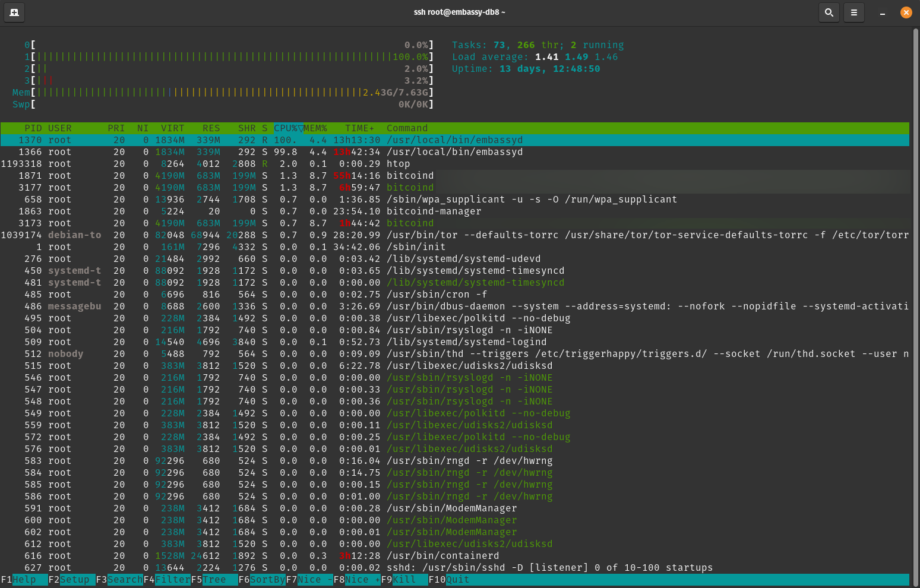Screen dimensions: 920x588
Task: Open a new terminal tab
Action: coord(14,12)
